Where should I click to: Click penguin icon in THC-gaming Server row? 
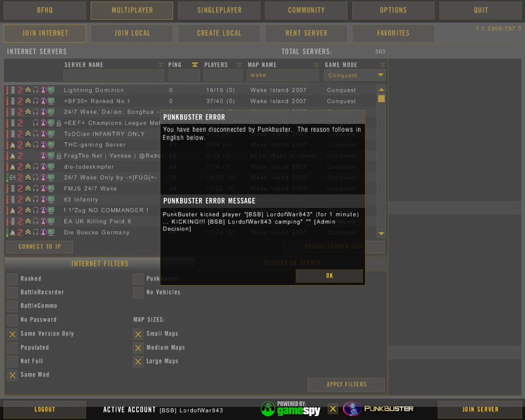coord(12,145)
